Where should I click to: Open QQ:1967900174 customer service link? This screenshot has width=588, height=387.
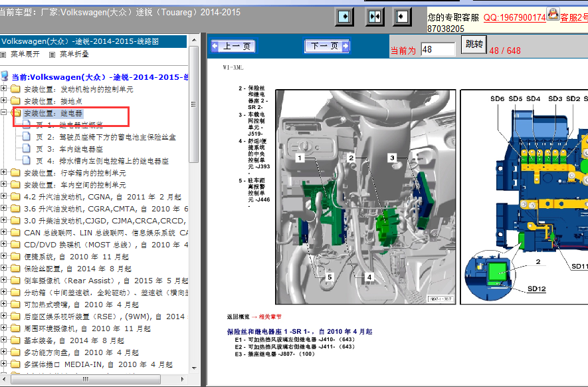point(514,18)
